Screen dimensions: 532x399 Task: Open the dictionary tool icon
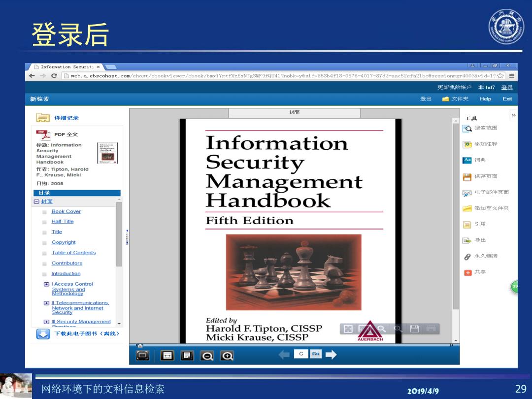(x=467, y=161)
